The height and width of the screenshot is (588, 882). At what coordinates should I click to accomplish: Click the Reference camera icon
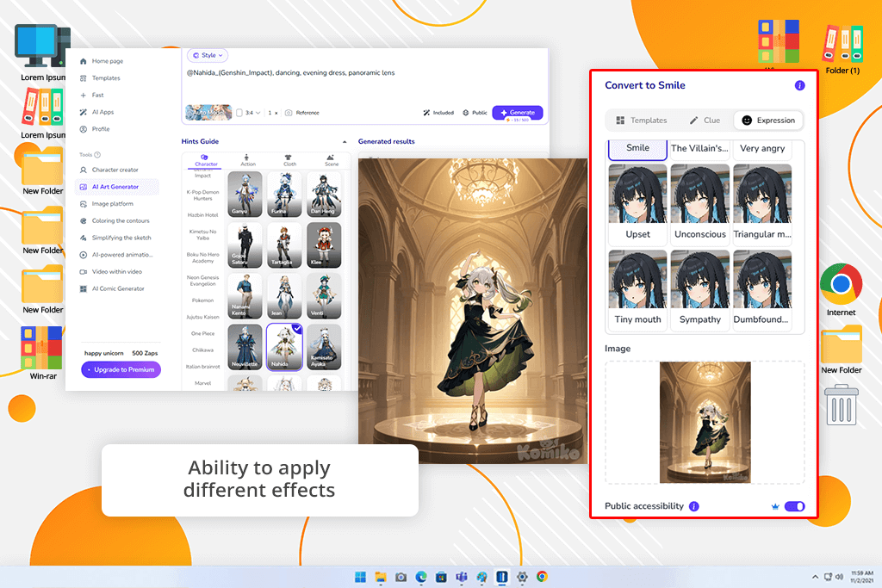(289, 113)
